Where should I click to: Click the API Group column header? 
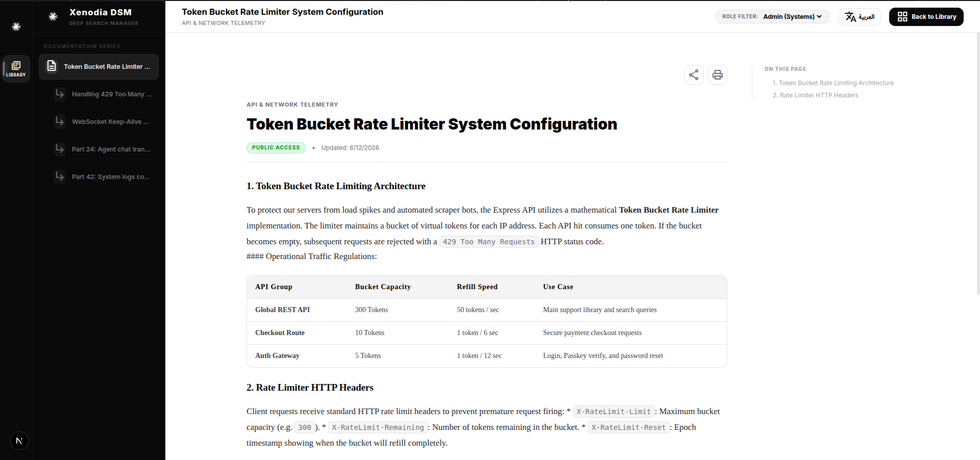tap(274, 287)
